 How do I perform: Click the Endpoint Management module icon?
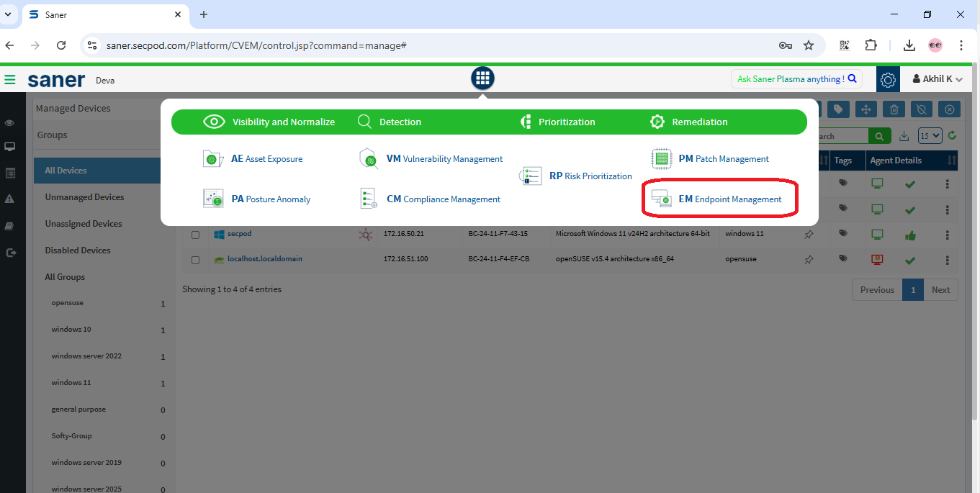pos(662,199)
